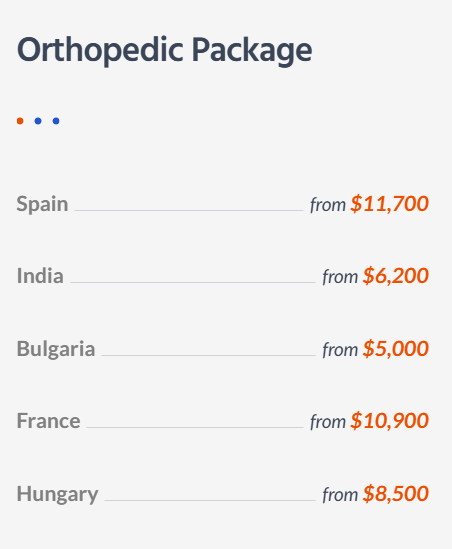
Task: Click the divider line in Bulgaria row
Action: pos(208,355)
